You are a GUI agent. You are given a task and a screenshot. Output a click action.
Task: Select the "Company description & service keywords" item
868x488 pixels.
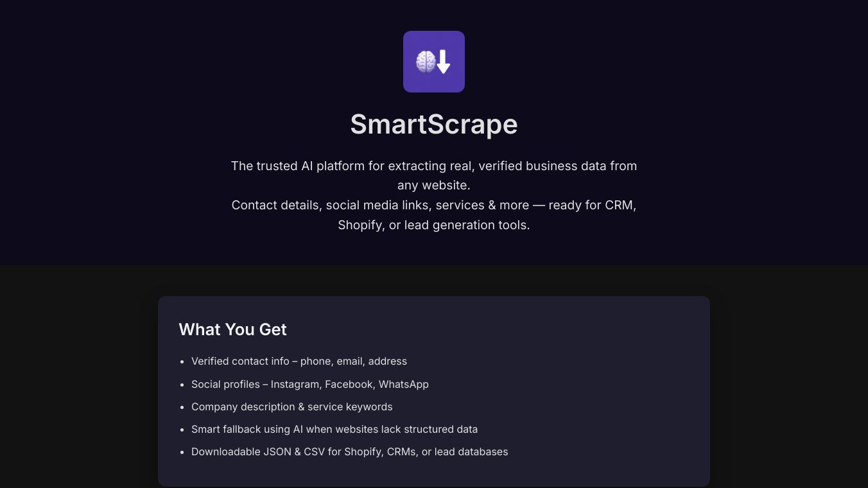click(292, 407)
